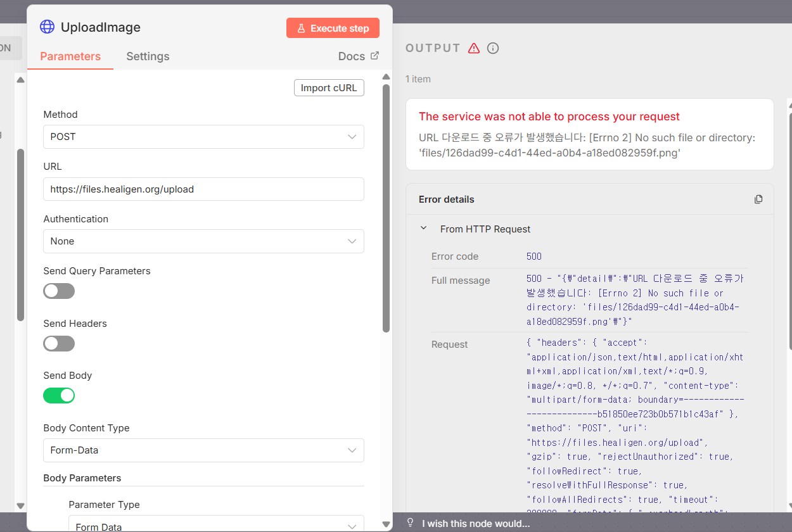The height and width of the screenshot is (532, 792).
Task: Click the left panel scroll-up arrow
Action: click(20, 80)
